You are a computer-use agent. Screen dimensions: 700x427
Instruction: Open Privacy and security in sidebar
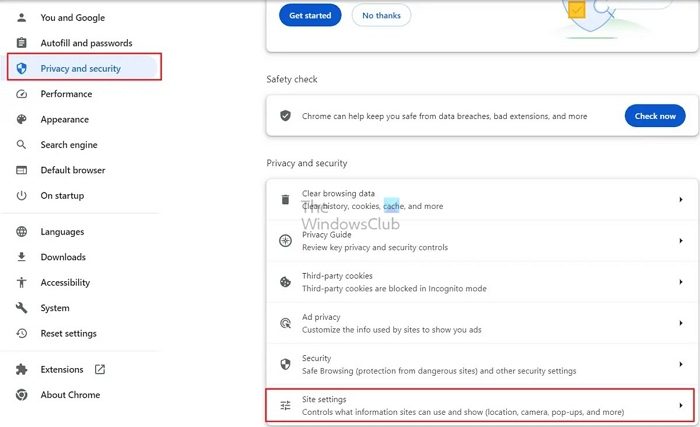click(x=80, y=69)
